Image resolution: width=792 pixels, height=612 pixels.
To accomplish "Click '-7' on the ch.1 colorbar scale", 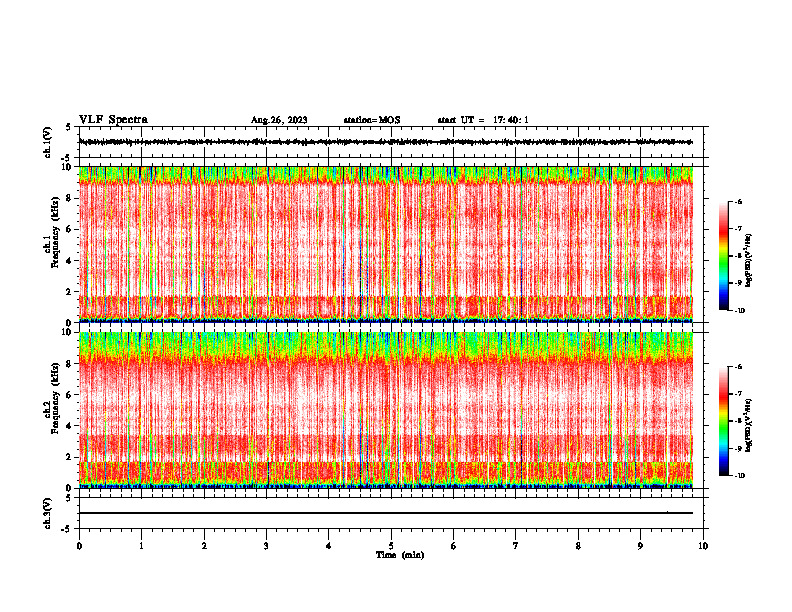I will click(x=738, y=229).
